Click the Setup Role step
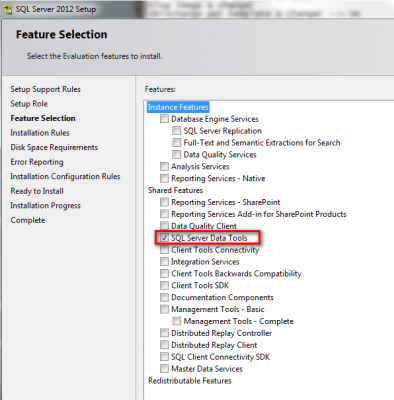The height and width of the screenshot is (400, 394). (x=29, y=104)
